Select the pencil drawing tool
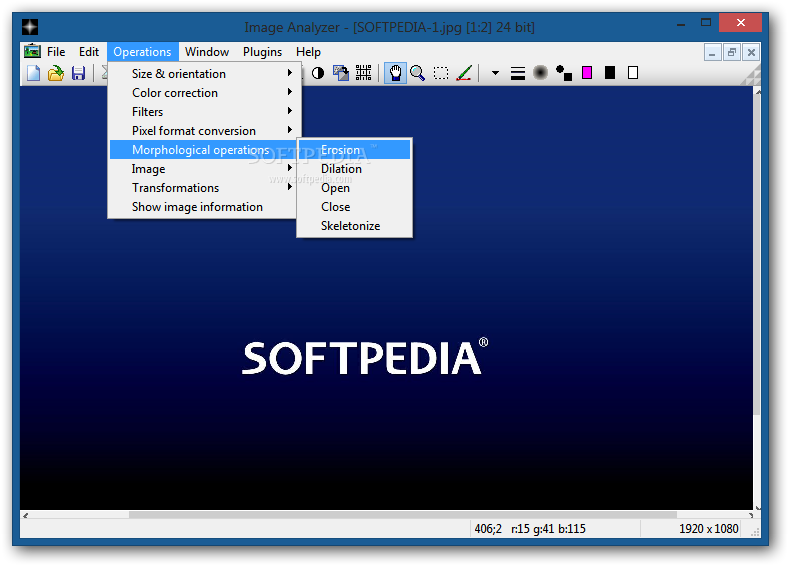This screenshot has height=566, width=789. click(464, 73)
